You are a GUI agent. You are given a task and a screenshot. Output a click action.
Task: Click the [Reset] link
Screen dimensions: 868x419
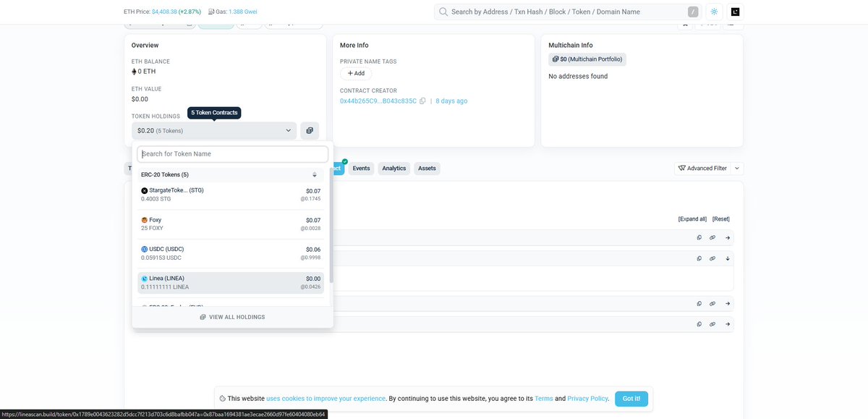point(721,219)
